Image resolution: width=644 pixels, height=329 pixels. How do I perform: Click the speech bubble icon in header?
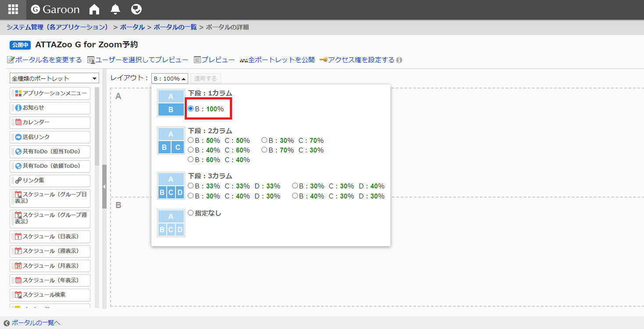136,9
